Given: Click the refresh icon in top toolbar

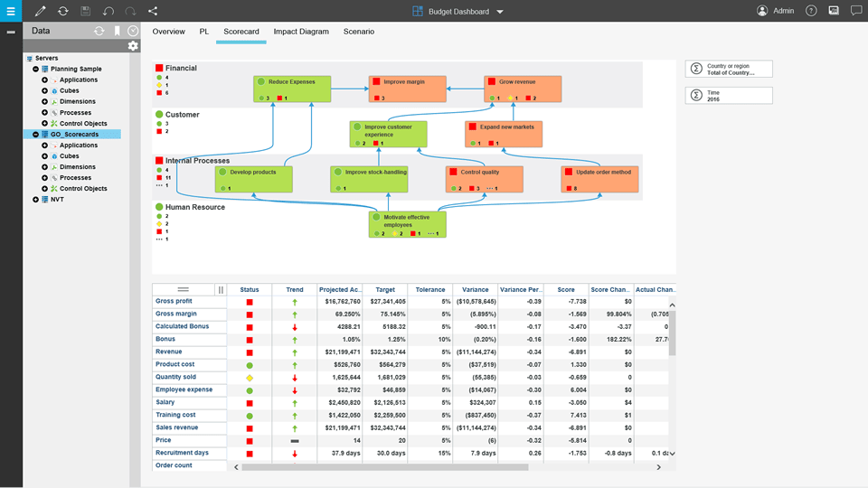Looking at the screenshot, I should tap(62, 11).
